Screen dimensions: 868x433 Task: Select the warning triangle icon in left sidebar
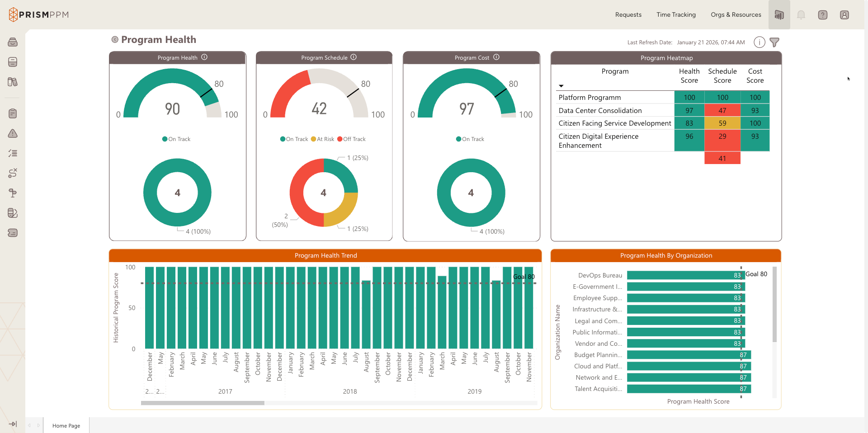pos(13,134)
